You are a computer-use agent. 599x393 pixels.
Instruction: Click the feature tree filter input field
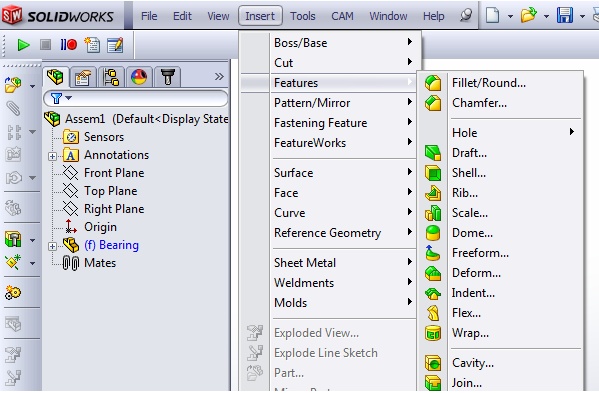pos(136,98)
